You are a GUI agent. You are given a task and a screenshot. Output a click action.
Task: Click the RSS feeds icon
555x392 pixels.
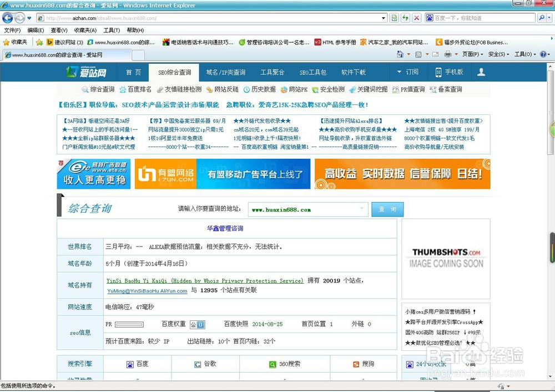point(418,54)
